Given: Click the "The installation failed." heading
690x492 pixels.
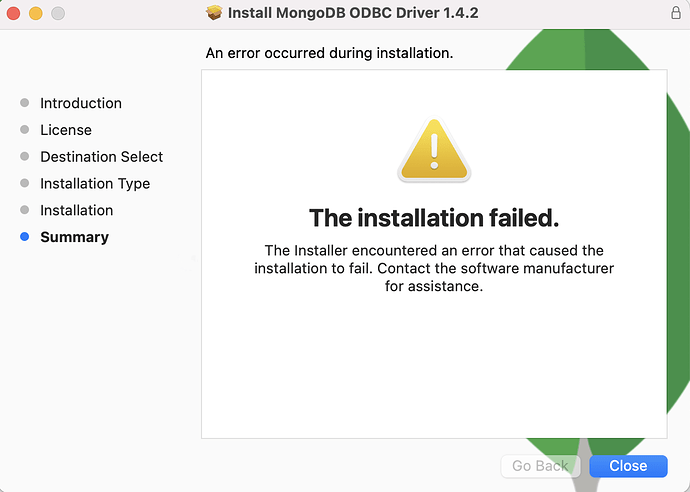Looking at the screenshot, I should point(433,217).
